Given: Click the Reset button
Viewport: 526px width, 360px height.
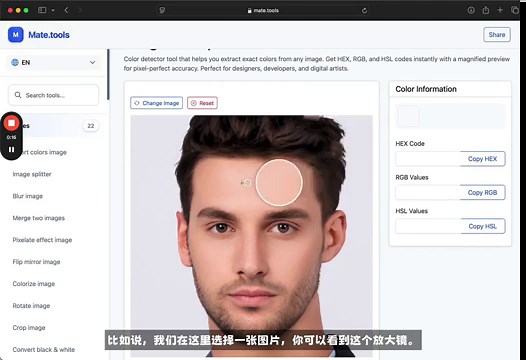Looking at the screenshot, I should [202, 103].
